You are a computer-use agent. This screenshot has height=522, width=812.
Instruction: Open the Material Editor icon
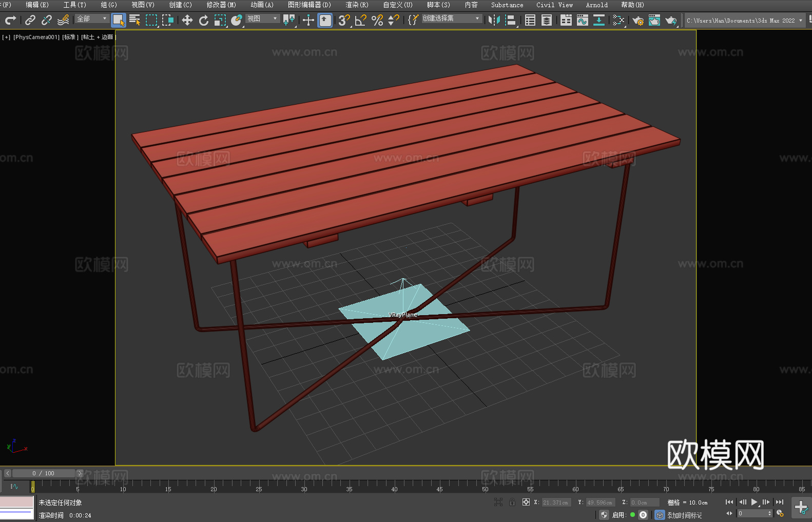pos(618,20)
